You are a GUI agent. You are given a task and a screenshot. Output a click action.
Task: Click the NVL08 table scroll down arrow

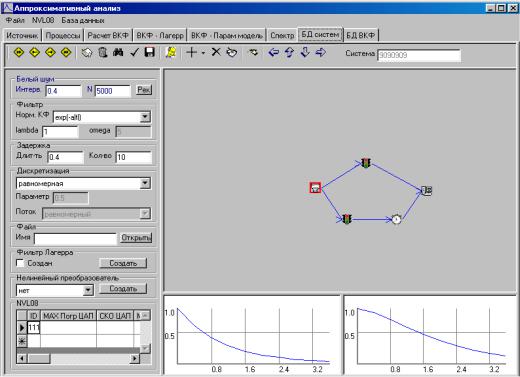pos(145,348)
